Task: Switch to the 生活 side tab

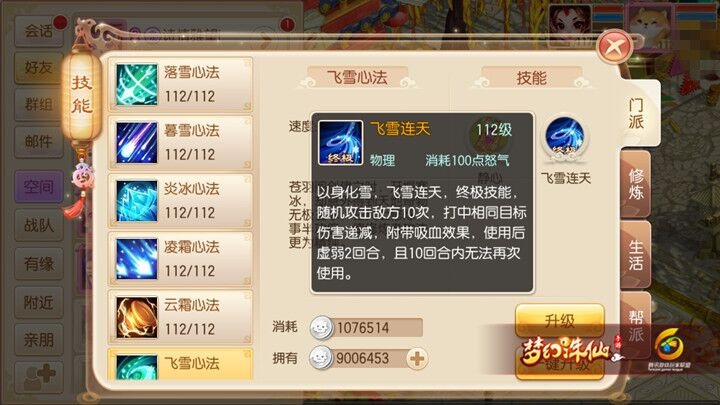Action: click(636, 255)
